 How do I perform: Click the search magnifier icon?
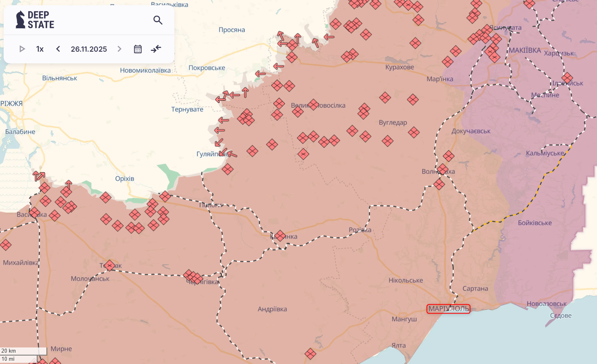(x=158, y=20)
